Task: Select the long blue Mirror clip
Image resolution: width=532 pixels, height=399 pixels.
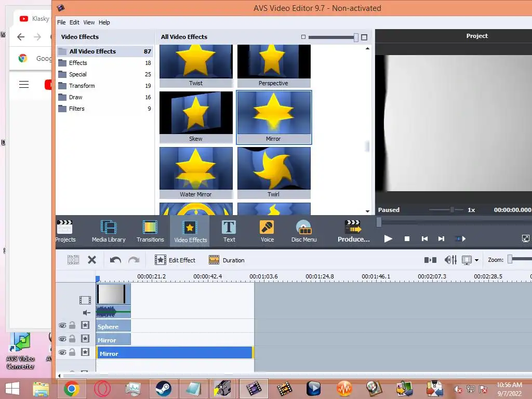Action: [x=175, y=353]
